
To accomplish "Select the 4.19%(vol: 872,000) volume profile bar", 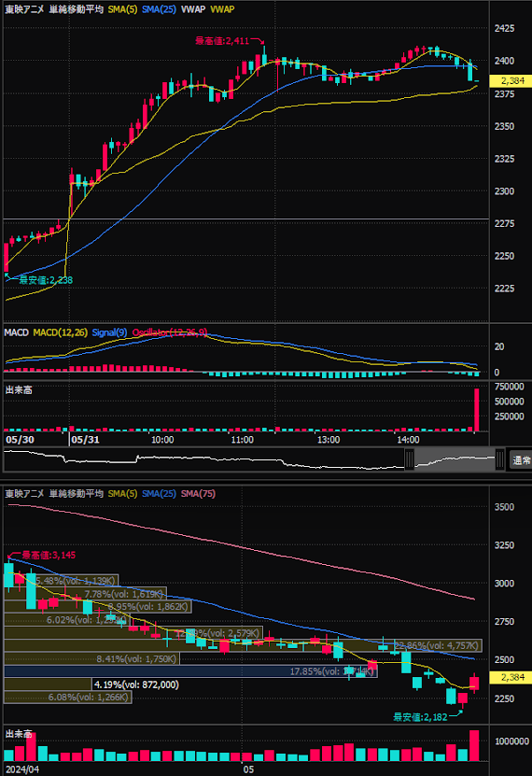I will coord(48,684).
